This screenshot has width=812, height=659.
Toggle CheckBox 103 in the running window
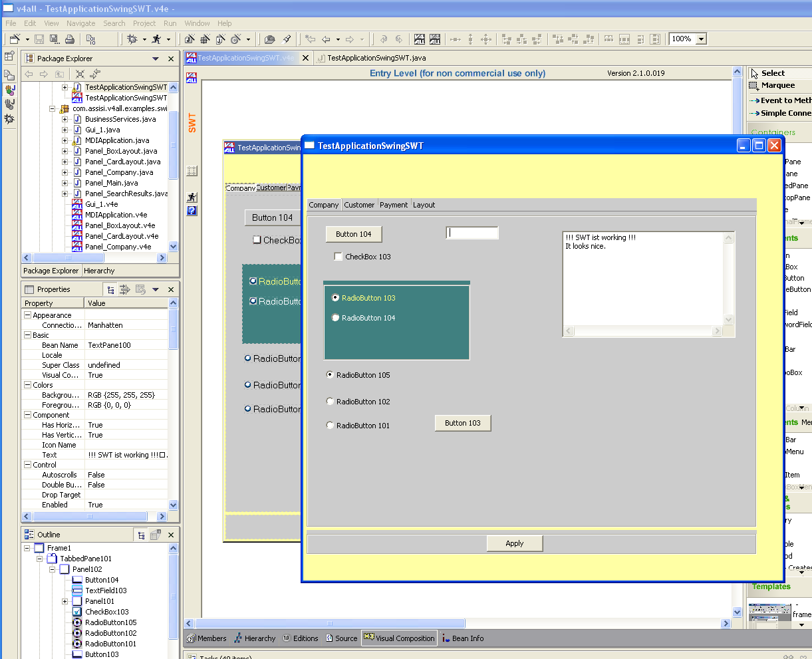point(338,257)
